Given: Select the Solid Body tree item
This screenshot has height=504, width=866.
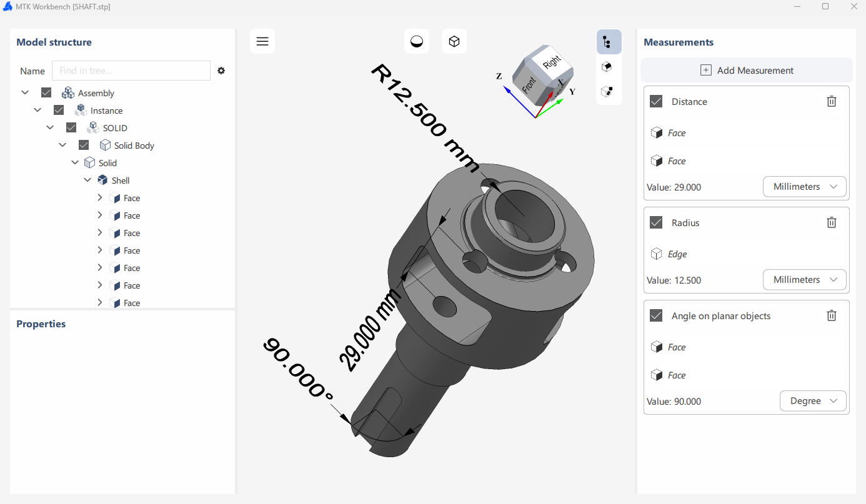Looking at the screenshot, I should coord(134,146).
